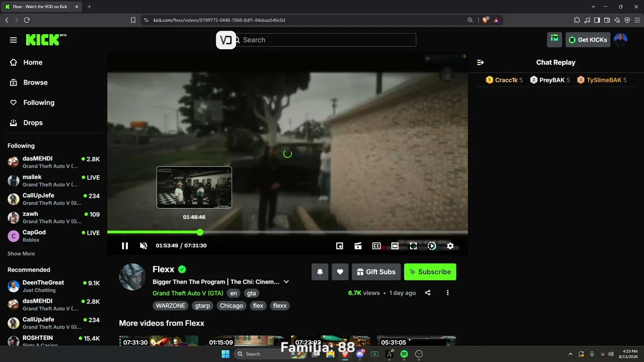Open CapGod's Roblox stream

53,236
